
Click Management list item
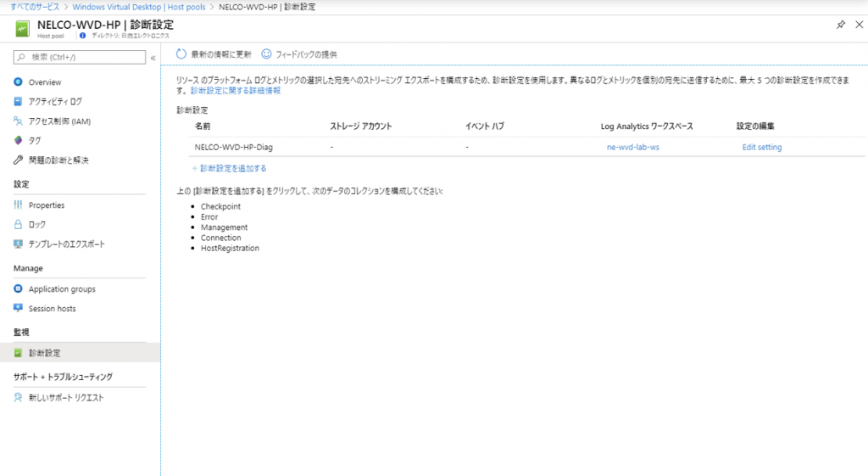coord(224,227)
